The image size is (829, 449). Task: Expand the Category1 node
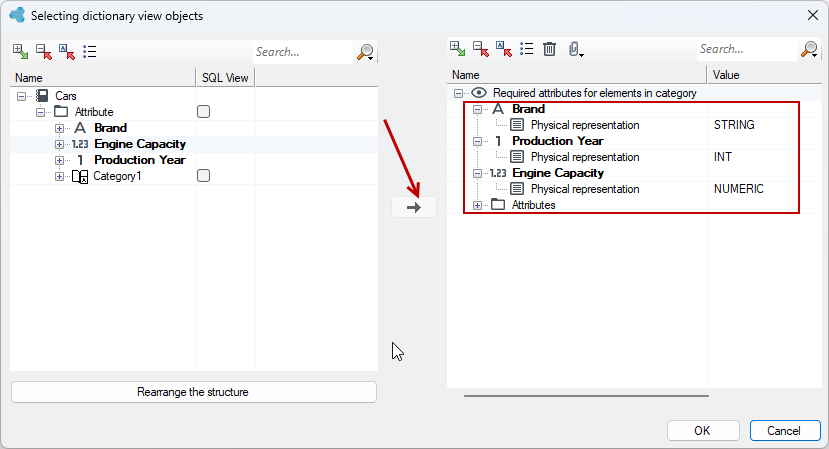click(59, 176)
